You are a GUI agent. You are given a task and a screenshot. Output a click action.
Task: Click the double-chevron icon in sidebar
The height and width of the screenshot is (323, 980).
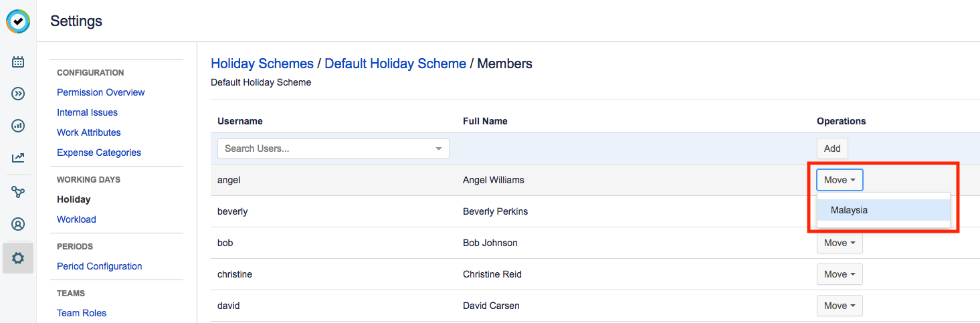[x=18, y=94]
